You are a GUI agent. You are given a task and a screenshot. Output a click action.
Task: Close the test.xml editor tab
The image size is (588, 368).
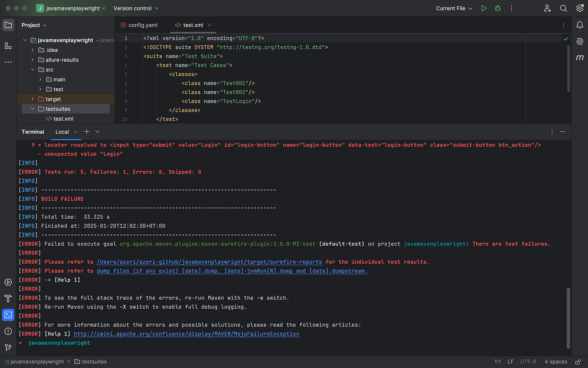210,25
